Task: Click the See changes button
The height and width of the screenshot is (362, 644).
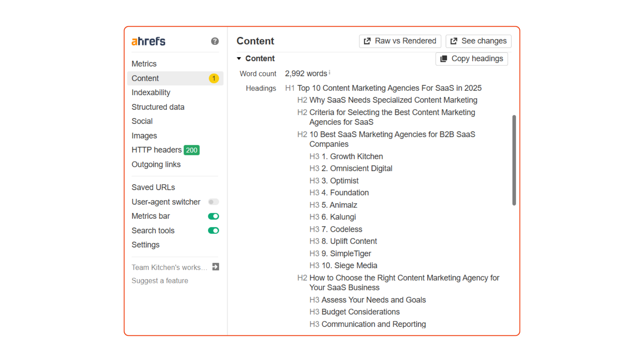Action: click(478, 41)
